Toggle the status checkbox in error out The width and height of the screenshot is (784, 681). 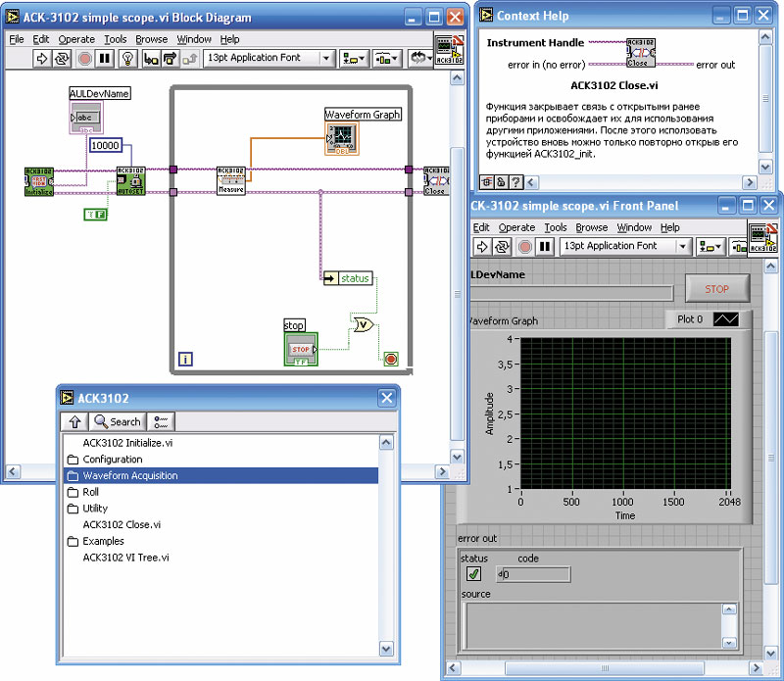(x=474, y=574)
